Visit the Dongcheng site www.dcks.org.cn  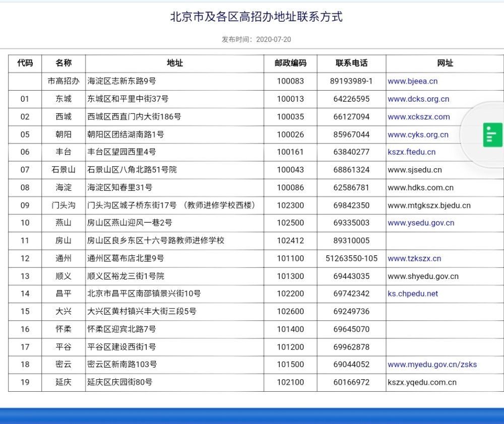pos(418,99)
